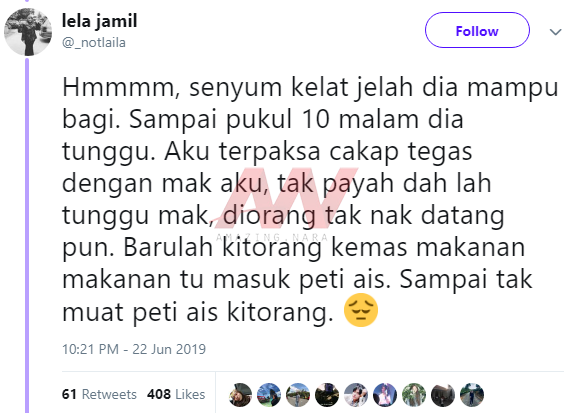Image resolution: width=568 pixels, height=413 pixels.
Task: Click the tweet text beginning Hmmmm
Action: (x=310, y=199)
